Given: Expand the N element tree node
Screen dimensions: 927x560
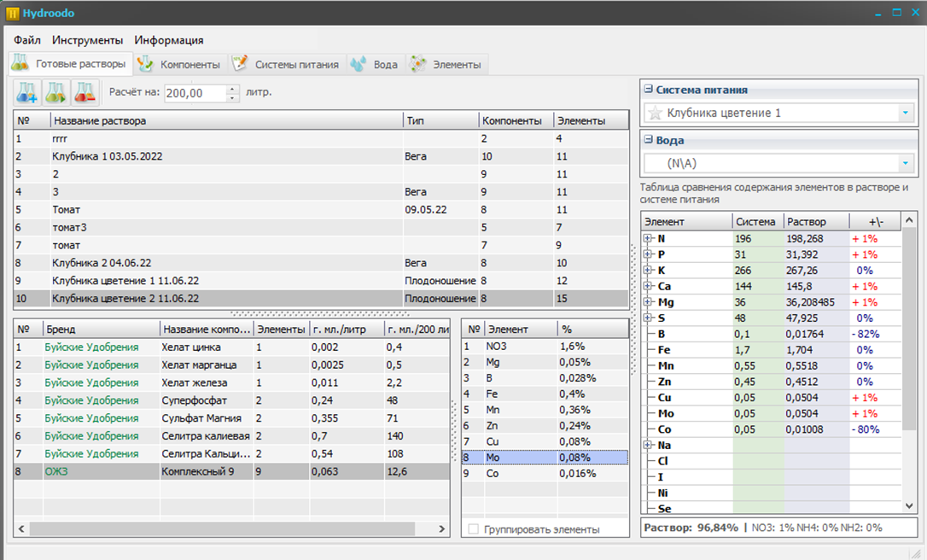Looking at the screenshot, I should (648, 239).
